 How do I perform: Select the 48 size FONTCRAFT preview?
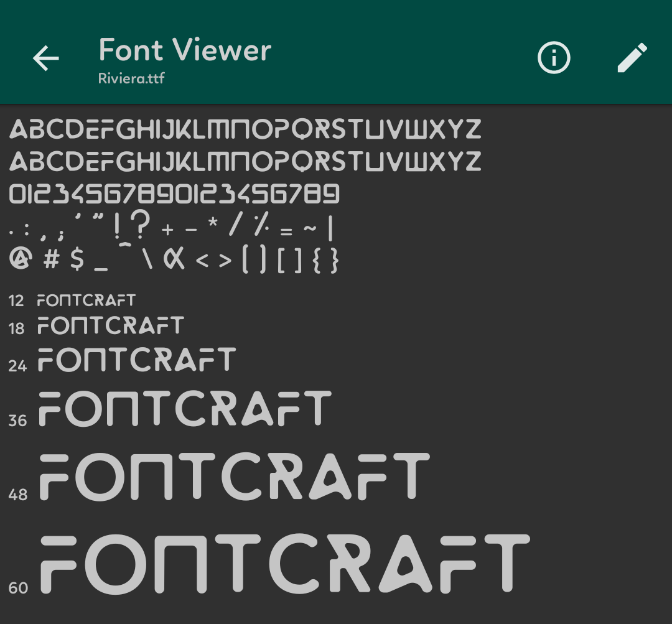click(x=235, y=476)
